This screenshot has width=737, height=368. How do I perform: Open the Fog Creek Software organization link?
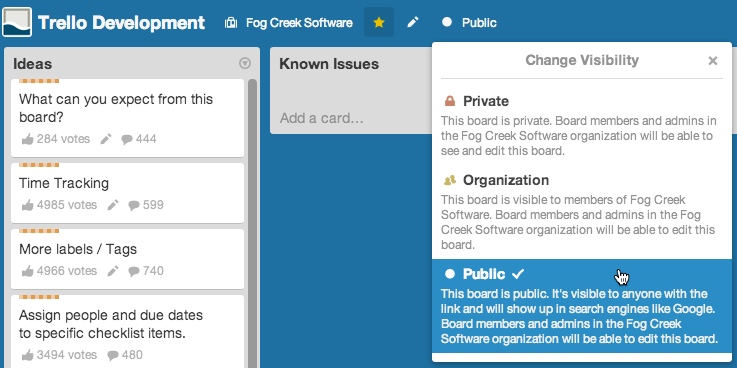click(299, 23)
